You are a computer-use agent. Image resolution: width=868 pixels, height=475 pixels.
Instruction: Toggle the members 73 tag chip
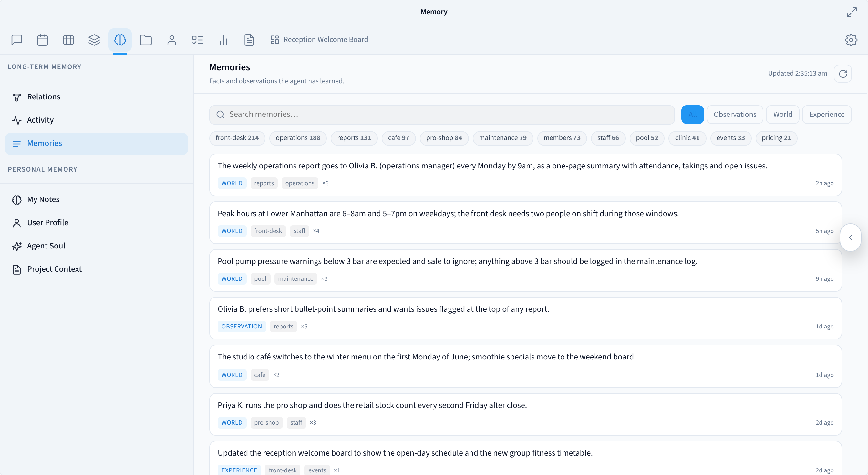562,138
